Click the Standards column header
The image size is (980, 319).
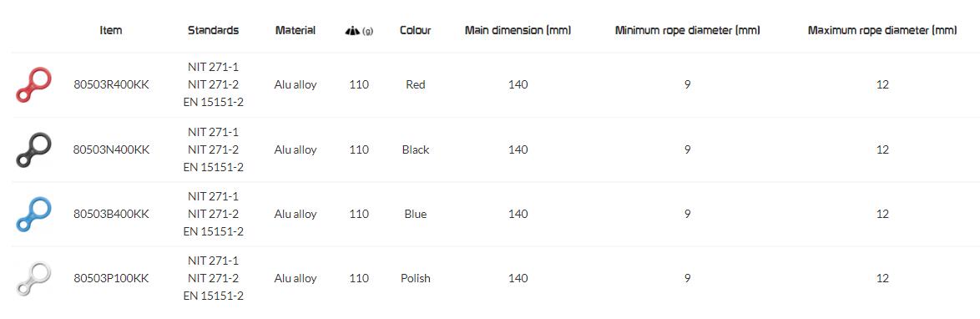click(213, 30)
